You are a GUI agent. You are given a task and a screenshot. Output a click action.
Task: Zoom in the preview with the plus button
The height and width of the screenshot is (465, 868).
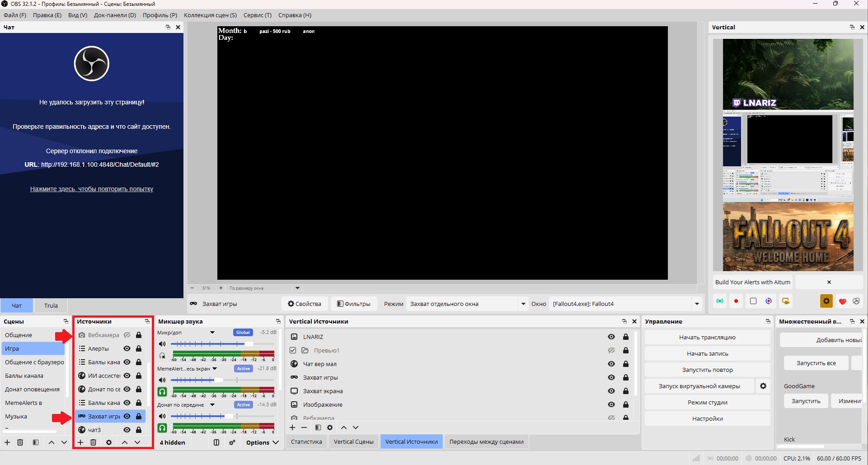point(221,288)
